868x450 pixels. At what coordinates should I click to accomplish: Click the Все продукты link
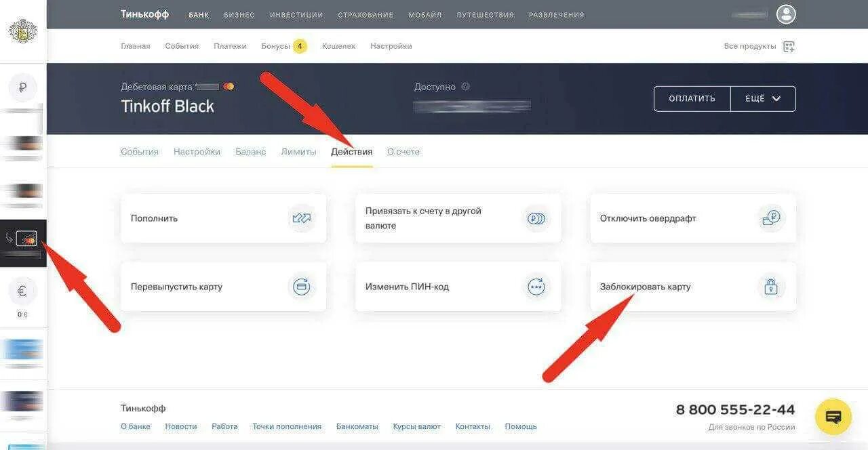pos(750,46)
